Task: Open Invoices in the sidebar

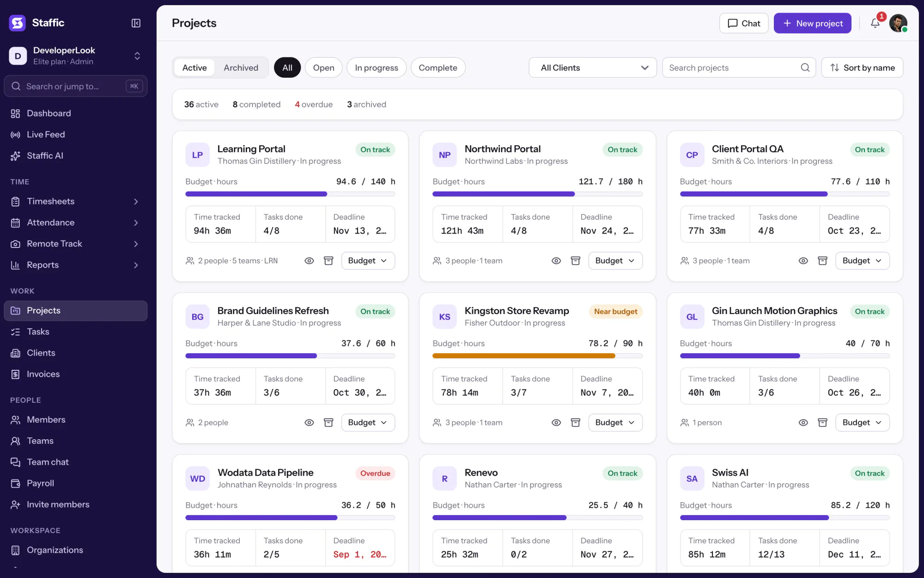Action: pos(76,374)
